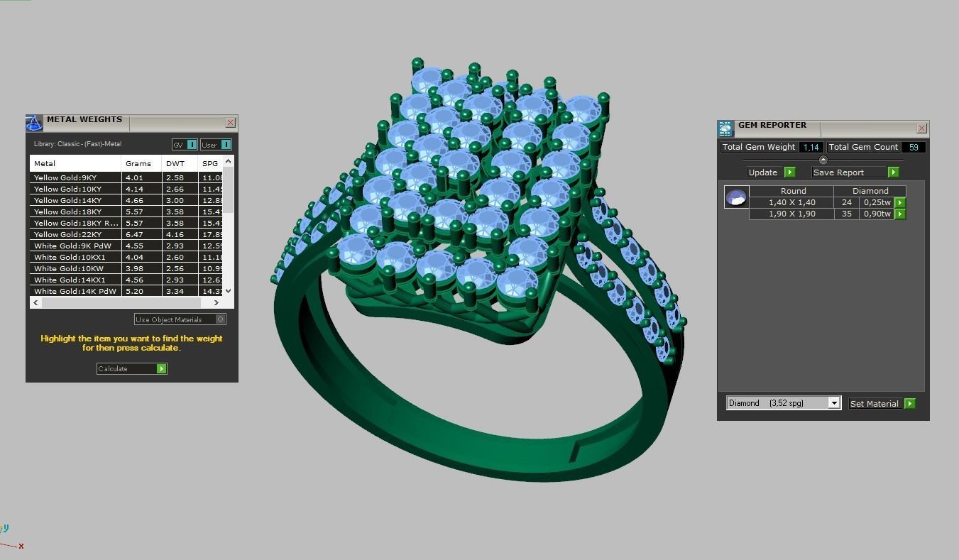Select the White Gold:10KW row
Viewport: 959px width, 560px height.
point(127,268)
